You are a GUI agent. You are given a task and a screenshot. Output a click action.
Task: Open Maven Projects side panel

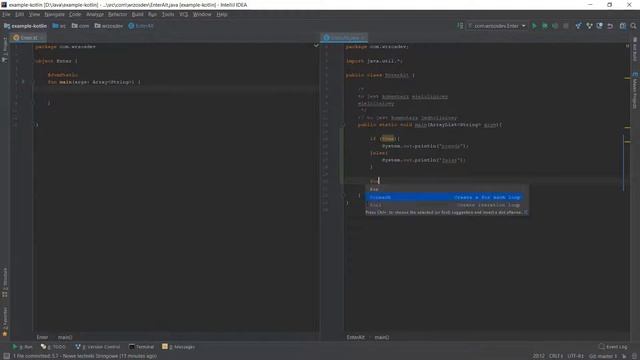635,91
